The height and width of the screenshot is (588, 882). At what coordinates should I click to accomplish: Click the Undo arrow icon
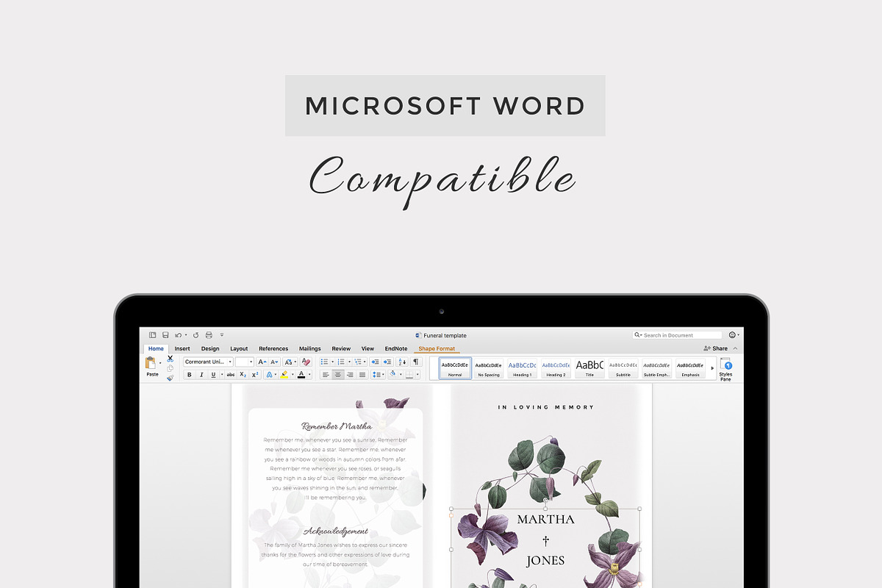point(178,335)
